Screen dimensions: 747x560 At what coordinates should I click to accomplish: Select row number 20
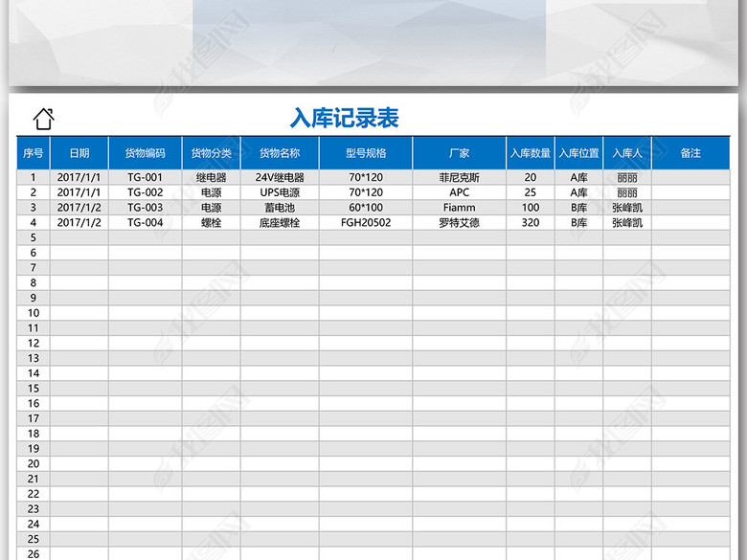click(x=34, y=464)
